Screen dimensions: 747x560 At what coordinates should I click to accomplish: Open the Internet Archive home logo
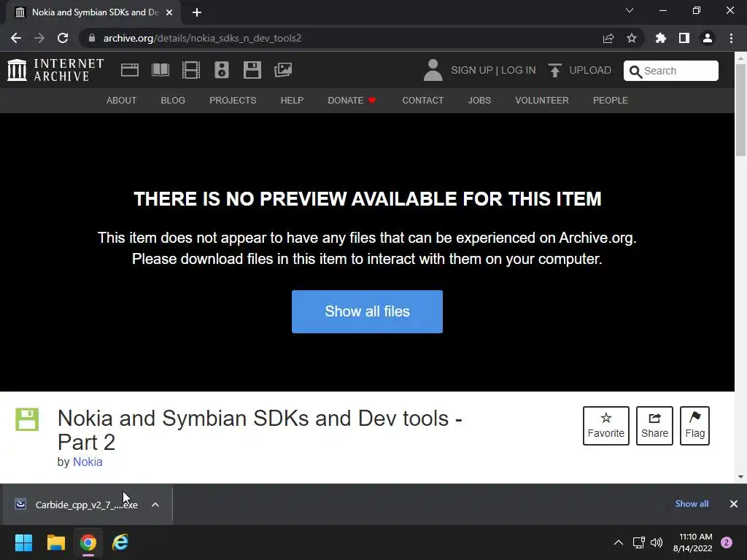(x=55, y=70)
